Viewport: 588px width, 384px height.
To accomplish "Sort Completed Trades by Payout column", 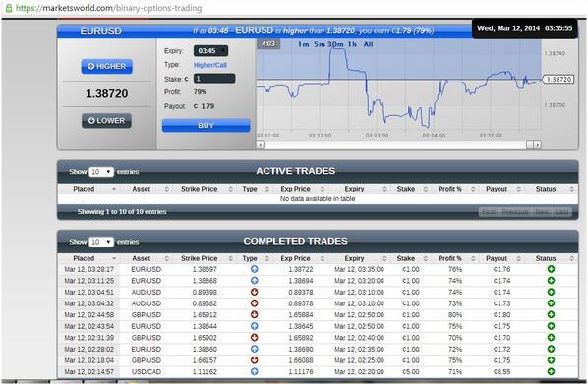I will [x=500, y=259].
